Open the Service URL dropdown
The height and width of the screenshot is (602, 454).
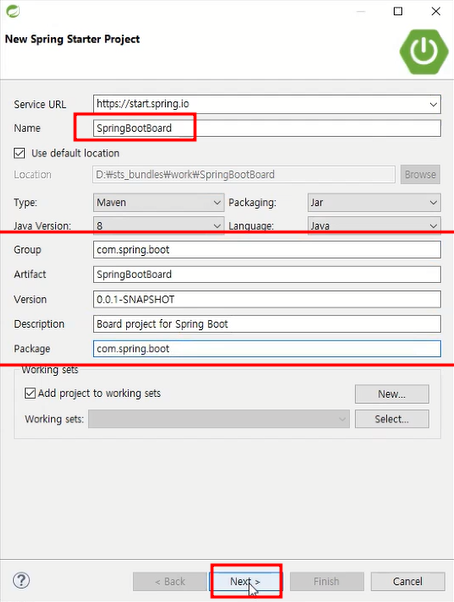433,104
